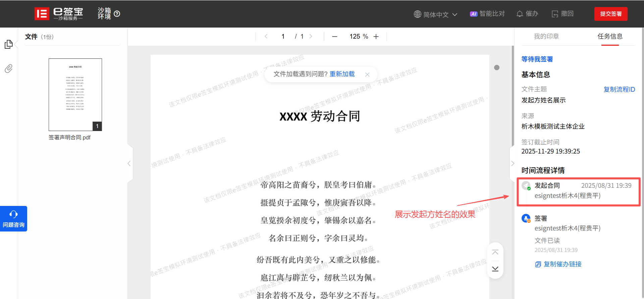Screen dimensions: 644x299
Task: Click the document vertical scrollbar
Action: (513, 96)
